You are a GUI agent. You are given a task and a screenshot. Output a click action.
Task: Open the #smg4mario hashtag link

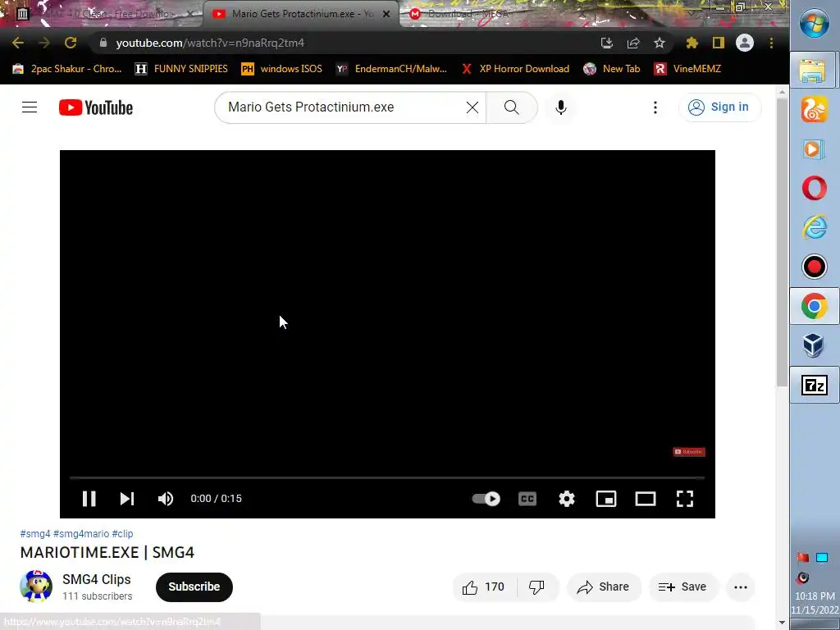[x=81, y=533]
